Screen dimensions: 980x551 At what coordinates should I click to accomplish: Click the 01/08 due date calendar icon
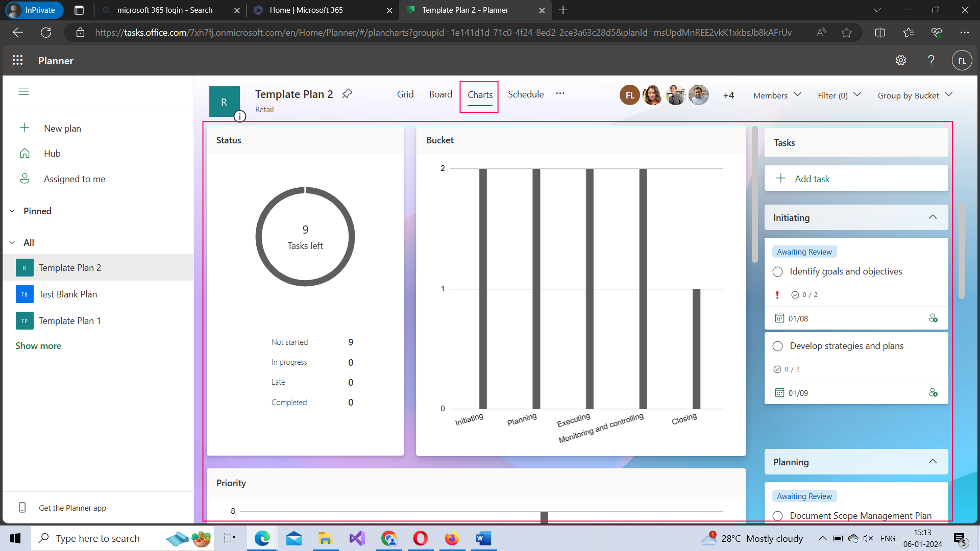[x=779, y=318]
